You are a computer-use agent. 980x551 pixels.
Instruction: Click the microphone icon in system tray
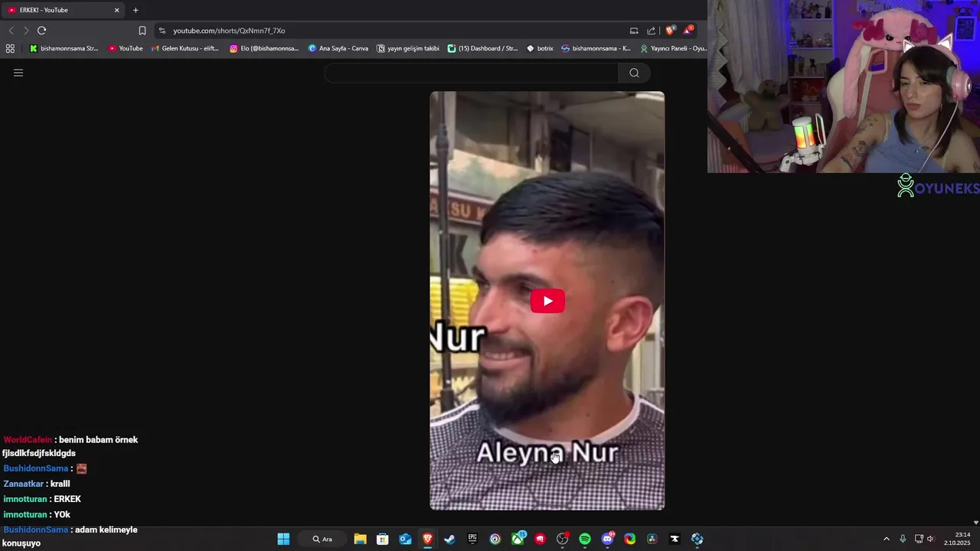pos(903,539)
